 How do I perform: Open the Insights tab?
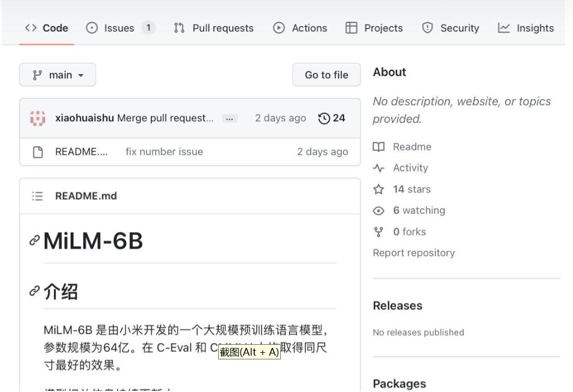point(526,28)
